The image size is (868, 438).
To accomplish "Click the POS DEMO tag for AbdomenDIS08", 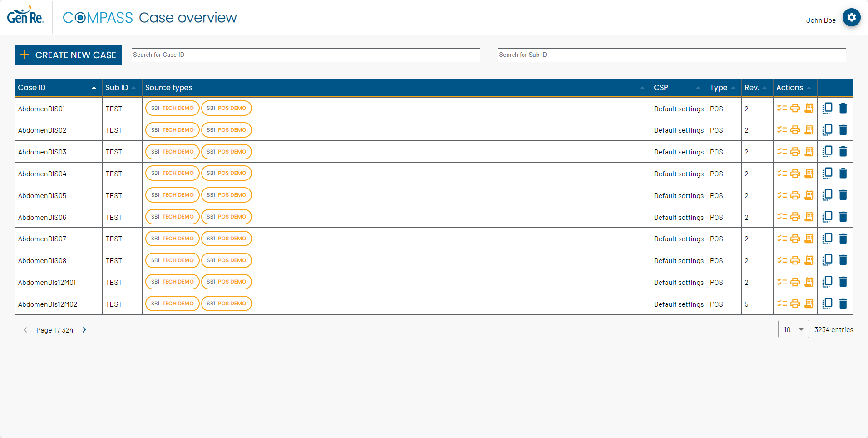I will point(227,260).
